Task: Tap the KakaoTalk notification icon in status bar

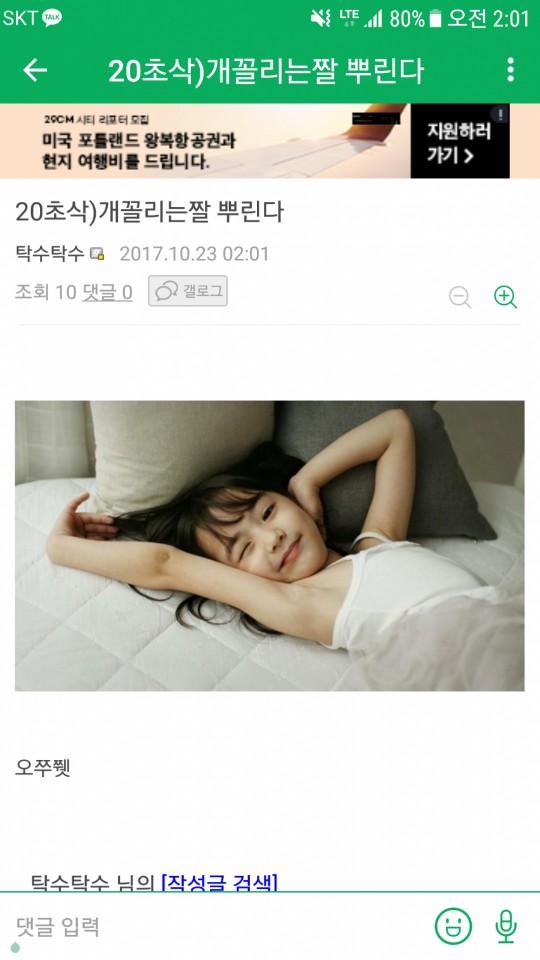Action: [52, 18]
